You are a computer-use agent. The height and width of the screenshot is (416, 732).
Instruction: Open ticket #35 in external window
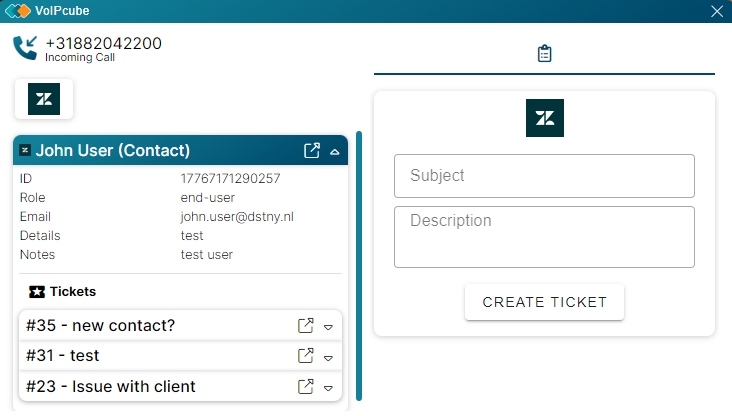(x=307, y=326)
